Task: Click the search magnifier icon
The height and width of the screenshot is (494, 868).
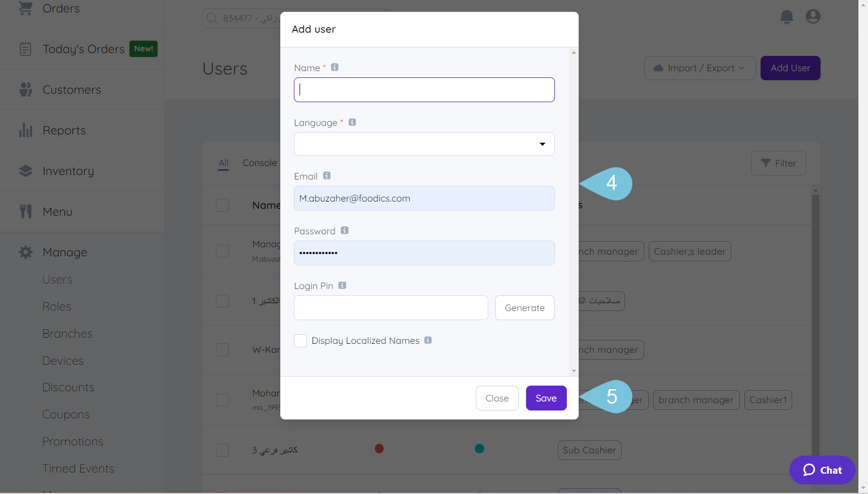Action: (212, 18)
